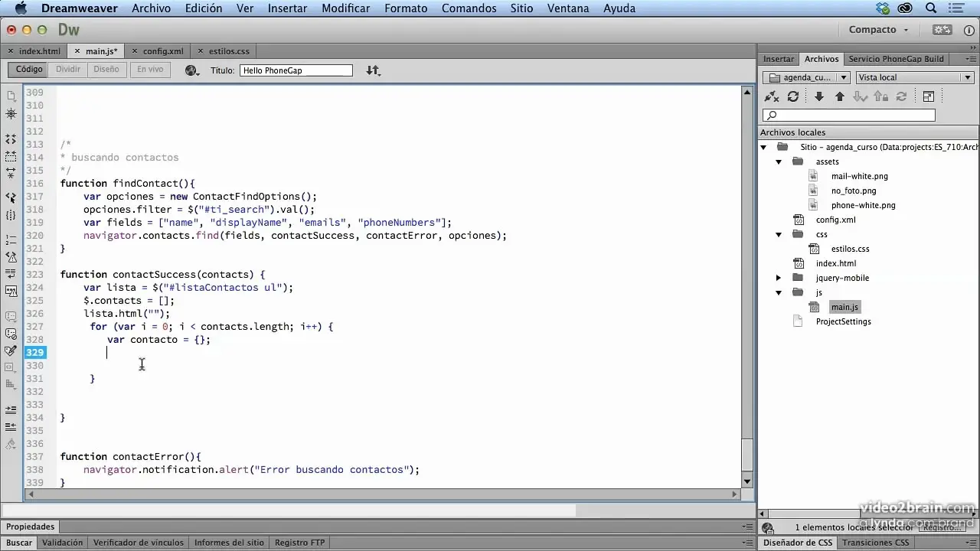Viewport: 980px width, 551px height.
Task: Click Check Out files icon
Action: click(861, 96)
